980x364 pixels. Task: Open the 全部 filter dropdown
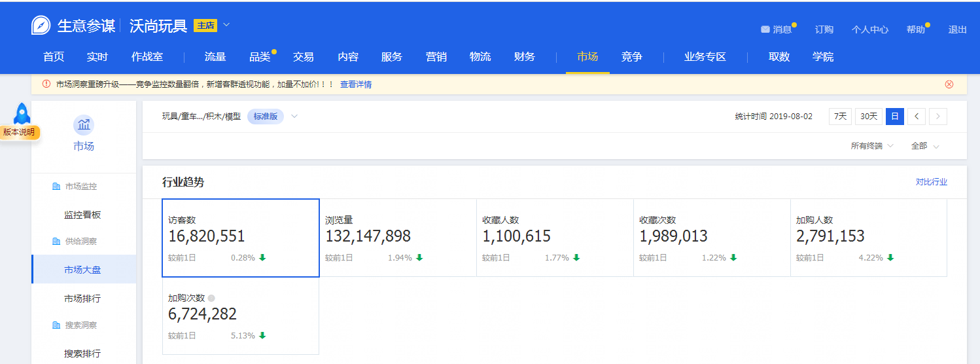(925, 146)
